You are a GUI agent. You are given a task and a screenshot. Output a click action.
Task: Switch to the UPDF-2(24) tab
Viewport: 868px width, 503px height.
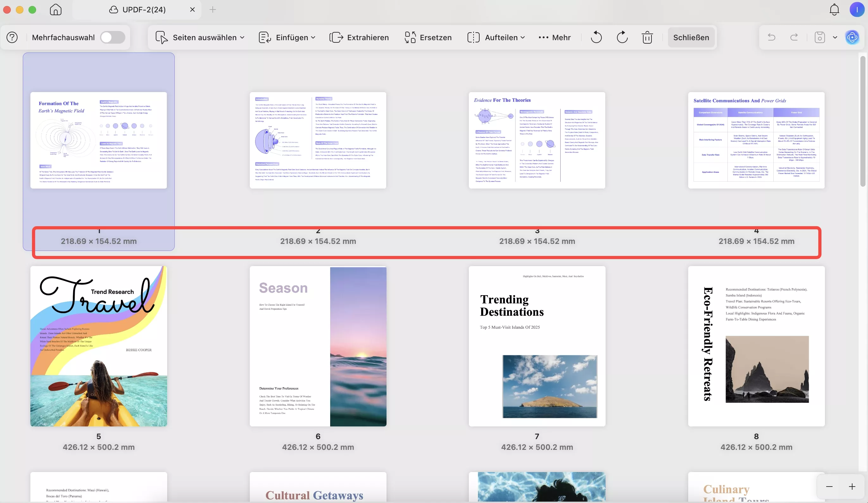[145, 9]
